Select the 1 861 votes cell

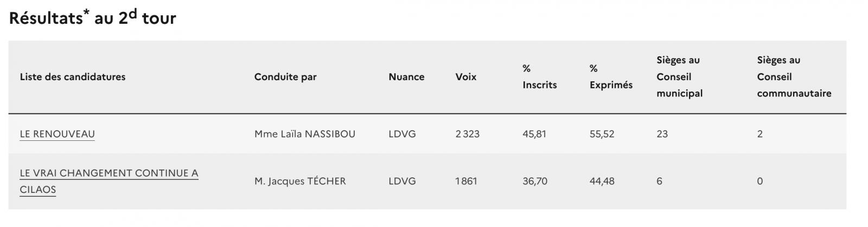click(x=467, y=181)
